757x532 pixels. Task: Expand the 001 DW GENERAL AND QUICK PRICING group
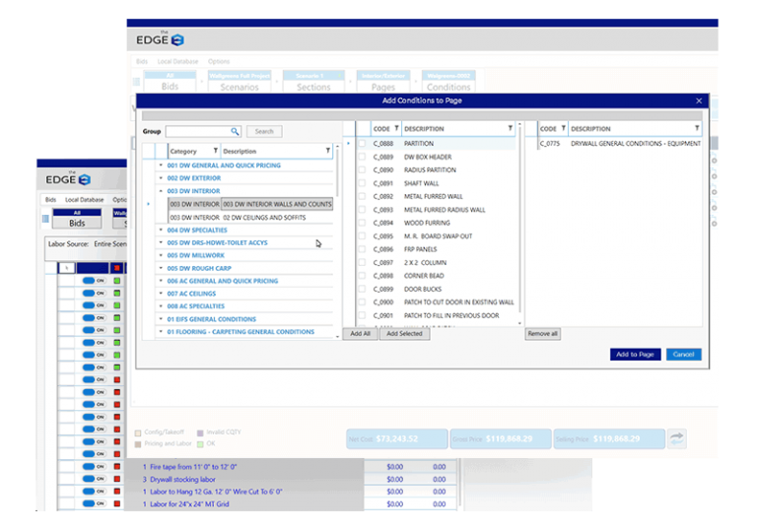point(161,166)
